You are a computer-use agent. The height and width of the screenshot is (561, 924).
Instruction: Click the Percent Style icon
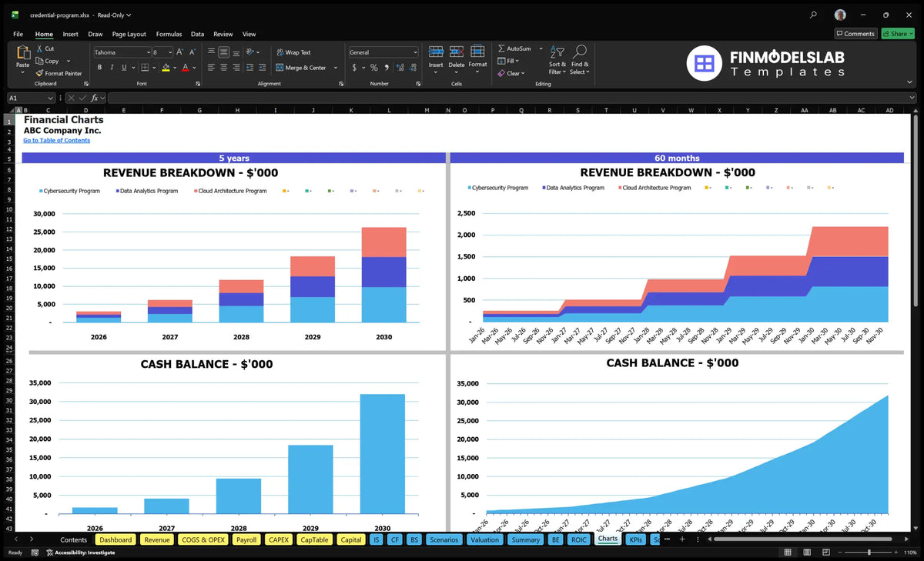coord(374,68)
